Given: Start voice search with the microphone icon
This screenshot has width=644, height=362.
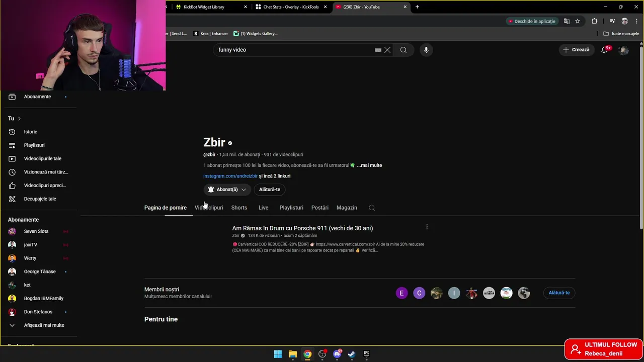Looking at the screenshot, I should coord(426,50).
